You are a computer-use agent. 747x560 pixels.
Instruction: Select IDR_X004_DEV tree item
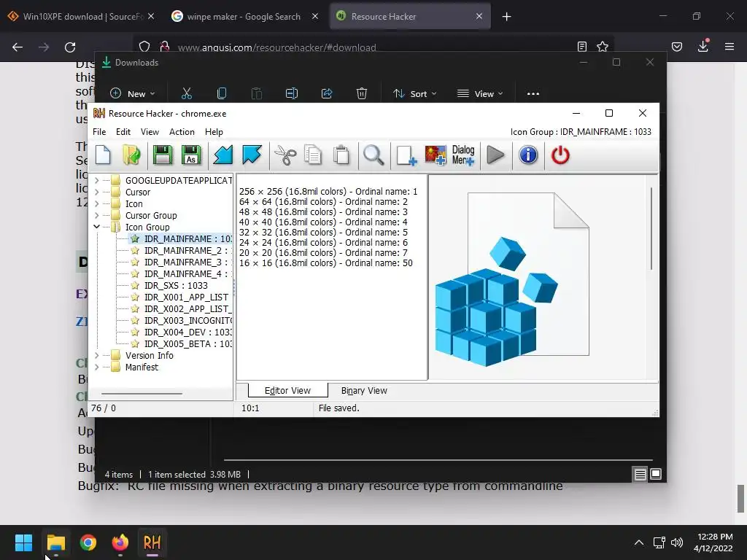click(183, 332)
